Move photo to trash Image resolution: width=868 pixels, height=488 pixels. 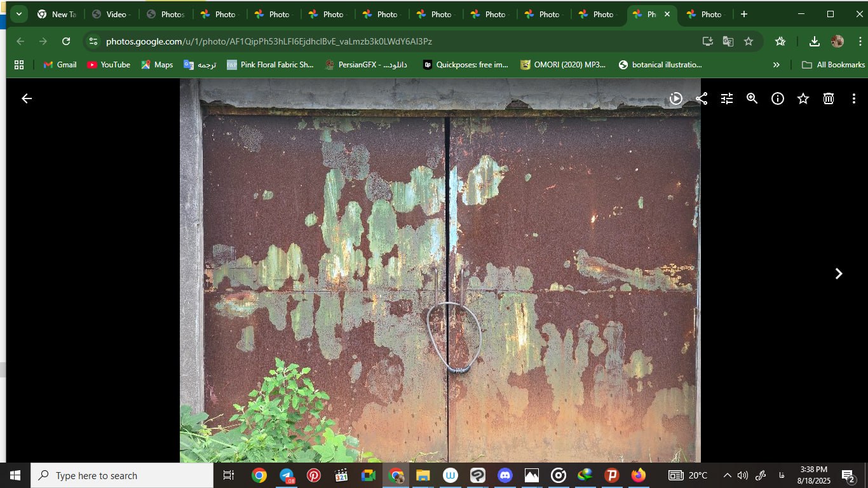pyautogui.click(x=829, y=98)
